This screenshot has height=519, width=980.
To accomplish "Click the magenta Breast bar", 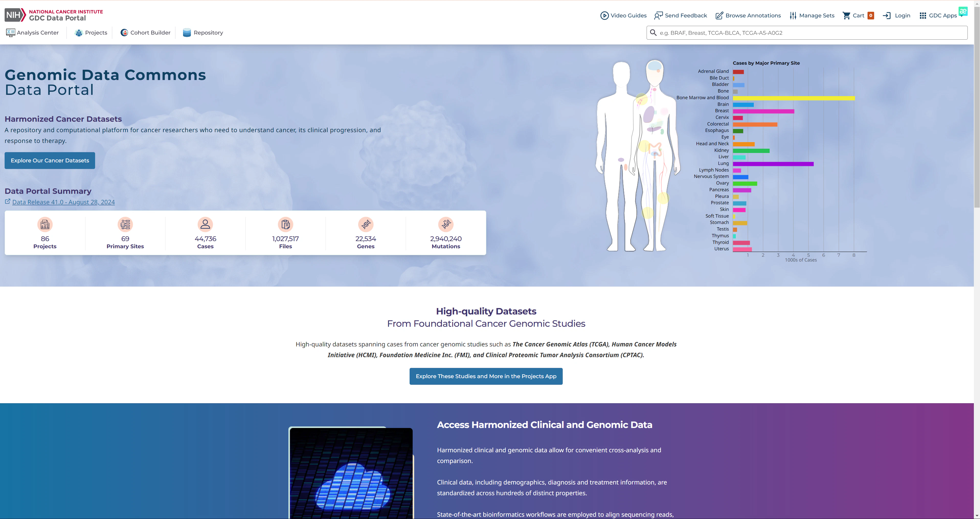I will pos(763,111).
